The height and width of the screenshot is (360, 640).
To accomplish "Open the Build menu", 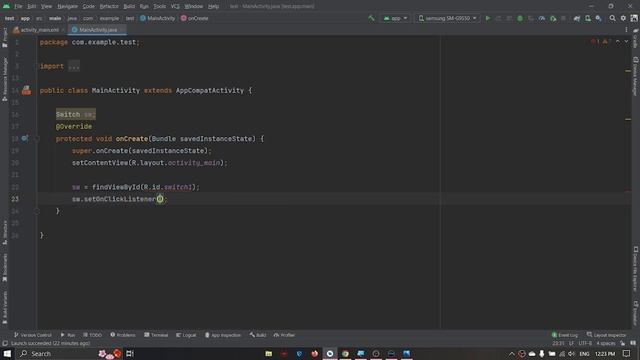I will tap(129, 7).
